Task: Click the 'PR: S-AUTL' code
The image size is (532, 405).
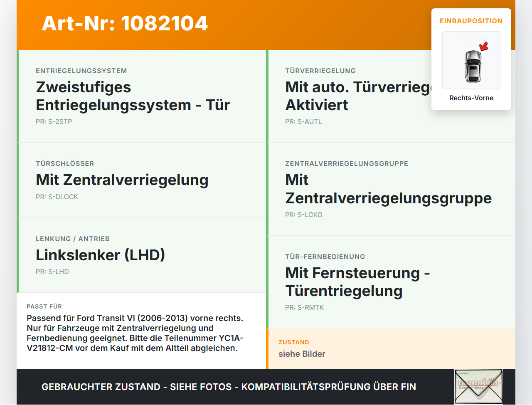Action: [x=304, y=121]
